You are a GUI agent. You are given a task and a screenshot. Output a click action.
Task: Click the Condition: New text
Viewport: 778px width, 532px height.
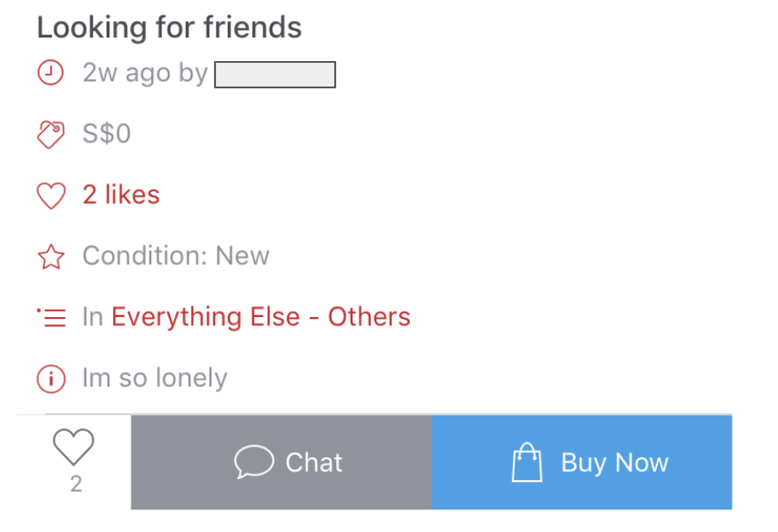[176, 256]
